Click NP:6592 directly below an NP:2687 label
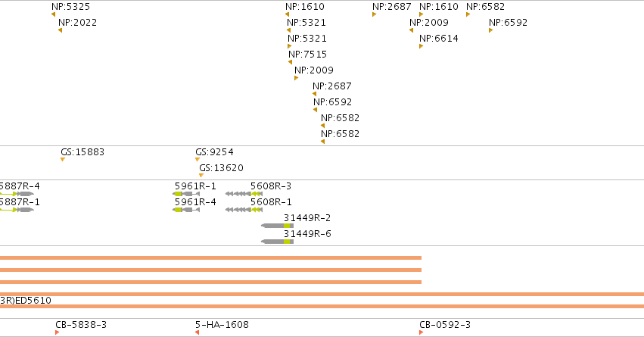The height and width of the screenshot is (337, 644). tap(333, 102)
